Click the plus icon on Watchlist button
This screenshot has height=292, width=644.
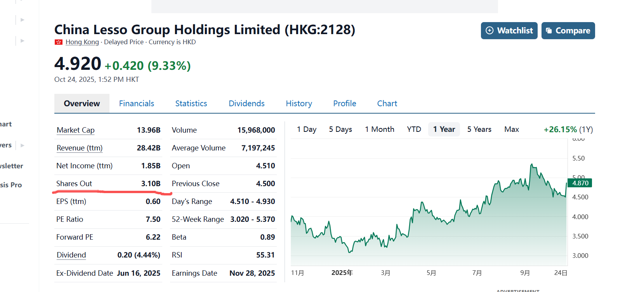click(x=490, y=31)
